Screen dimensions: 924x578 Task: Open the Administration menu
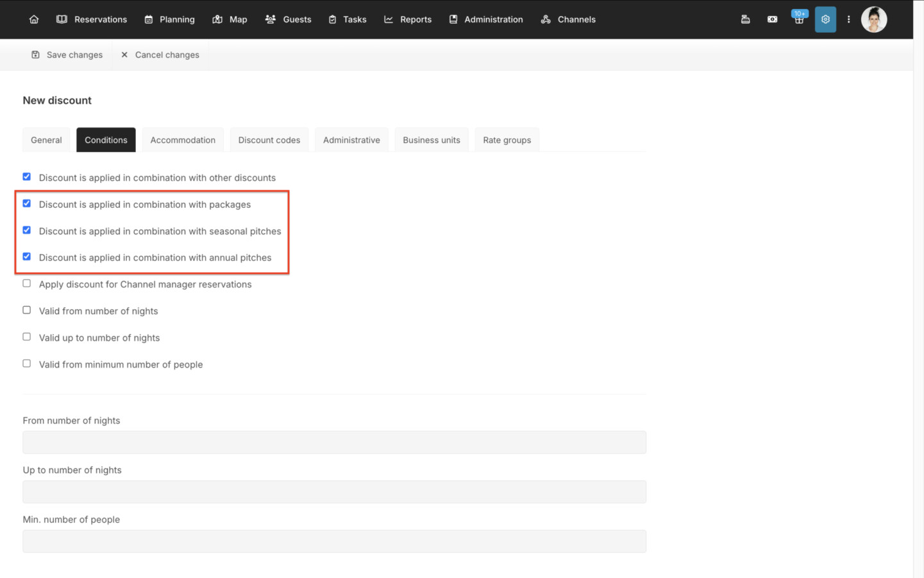pos(486,19)
